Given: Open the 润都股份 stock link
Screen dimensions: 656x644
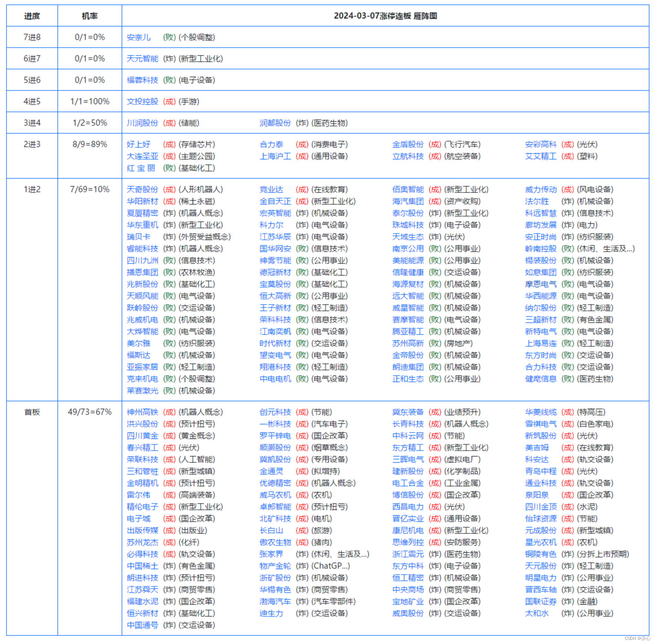Looking at the screenshot, I should (x=275, y=123).
